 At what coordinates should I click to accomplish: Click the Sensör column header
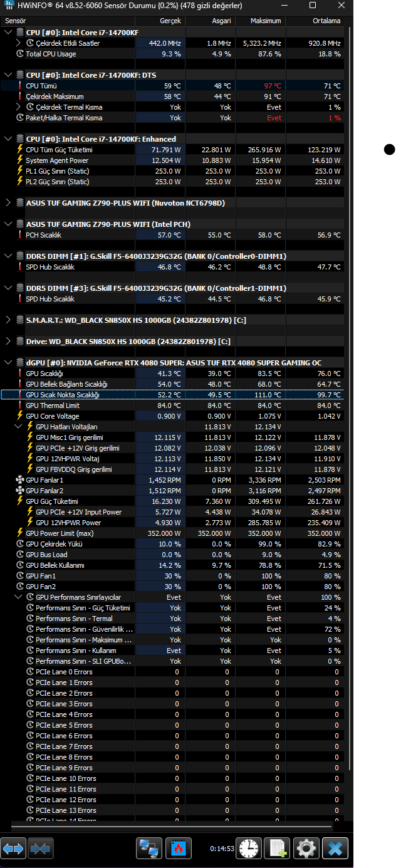tap(67, 21)
